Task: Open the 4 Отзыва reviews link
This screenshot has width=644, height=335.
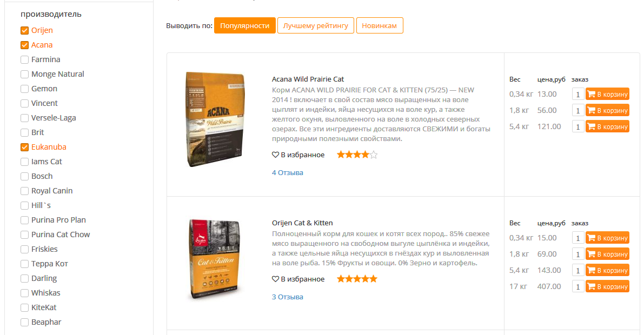Action: (288, 173)
